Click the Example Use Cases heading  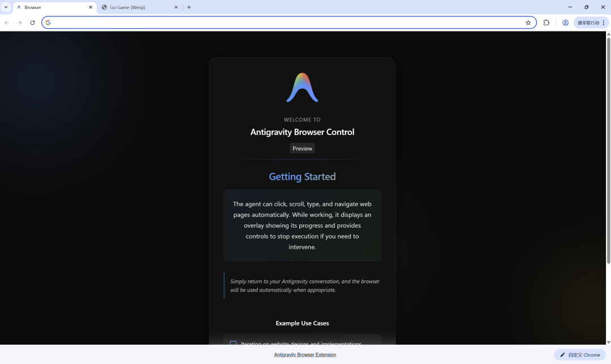pos(302,323)
